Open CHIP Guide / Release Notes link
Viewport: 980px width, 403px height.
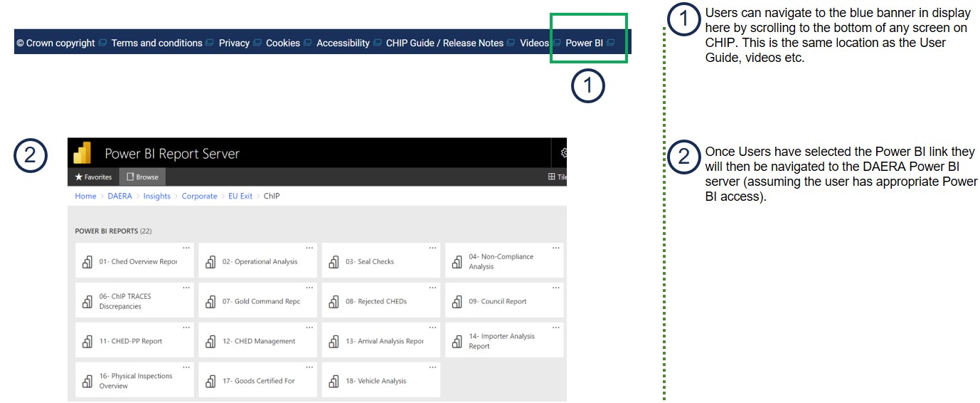(444, 43)
